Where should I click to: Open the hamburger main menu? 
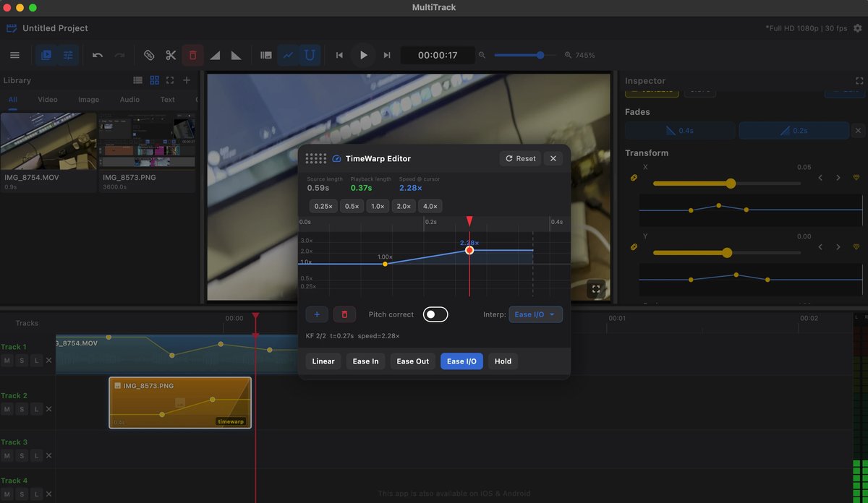point(14,55)
